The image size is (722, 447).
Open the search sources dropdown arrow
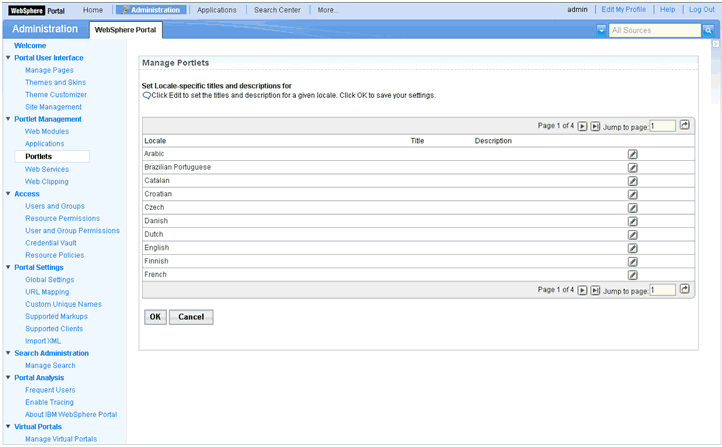click(x=601, y=30)
